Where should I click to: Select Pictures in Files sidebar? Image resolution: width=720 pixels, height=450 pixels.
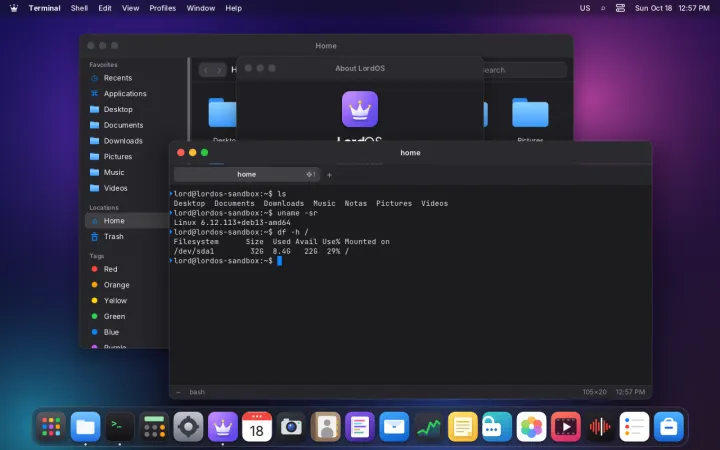click(x=127, y=157)
